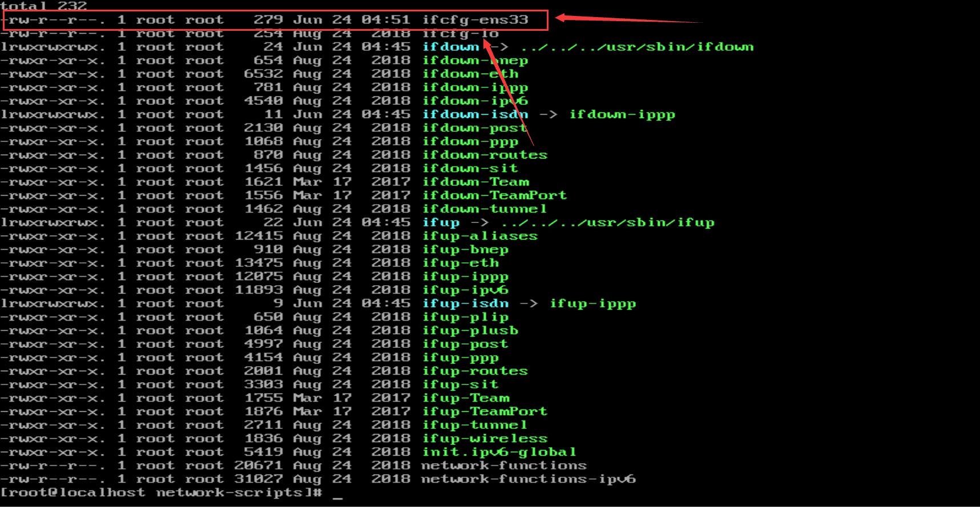Click the network-functions-ipv6 filename

click(528, 480)
